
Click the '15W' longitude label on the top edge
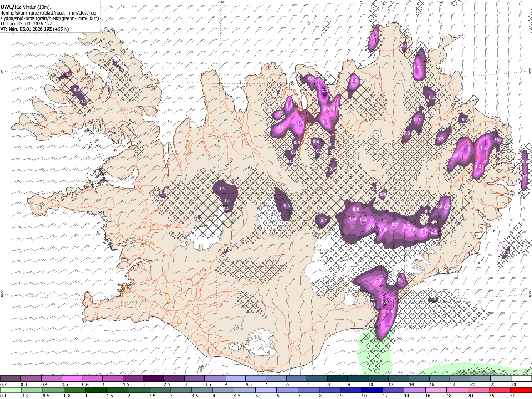click(x=440, y=2)
